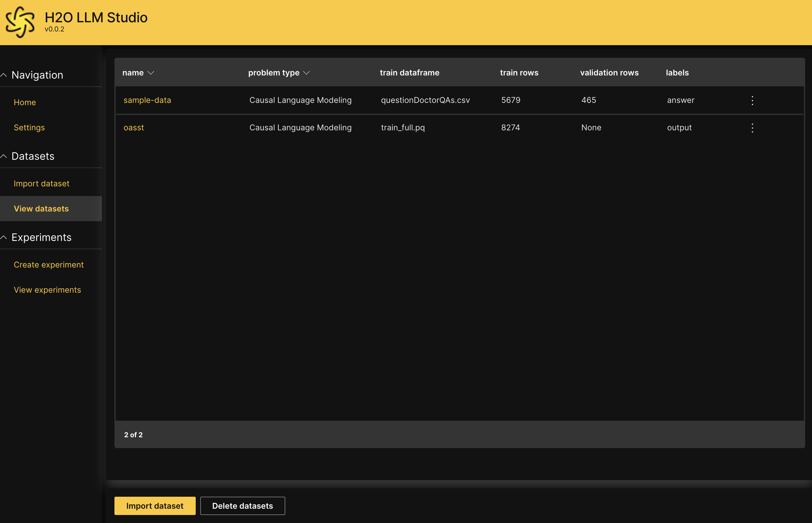Toggle visibility of oasst dataset row

[753, 127]
